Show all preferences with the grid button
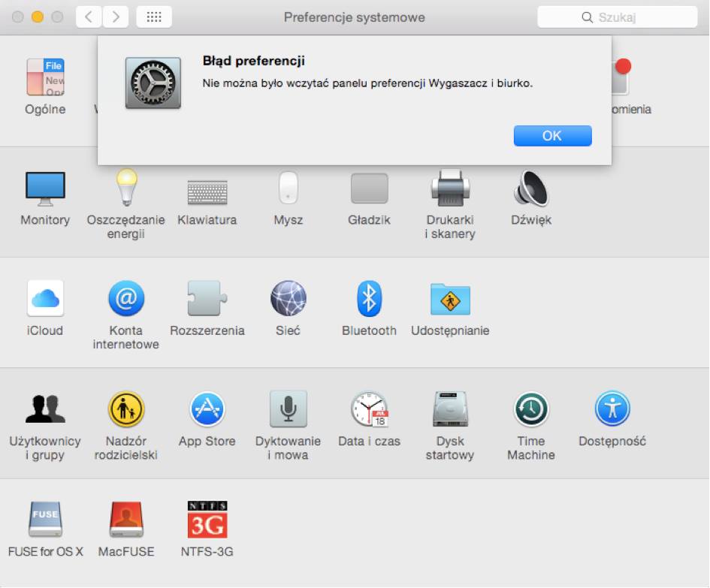 pos(154,17)
